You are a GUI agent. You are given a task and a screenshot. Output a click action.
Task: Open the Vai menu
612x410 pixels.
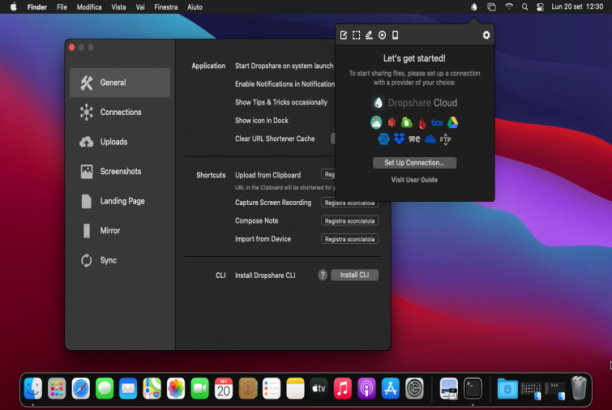tap(140, 7)
